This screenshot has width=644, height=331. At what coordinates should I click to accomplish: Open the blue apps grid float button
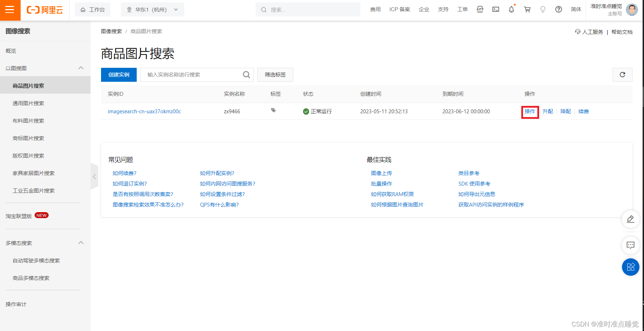point(631,267)
